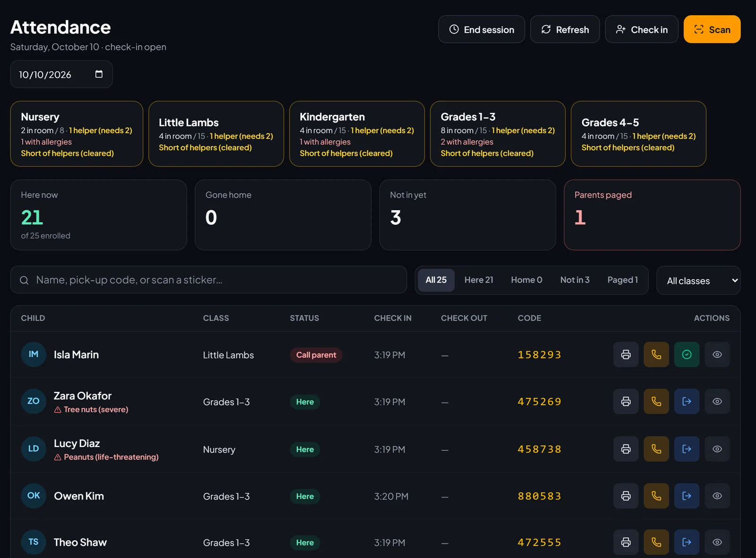The width and height of the screenshot is (756, 558).
Task: View details eye icon for Isla Marin
Action: pyautogui.click(x=717, y=354)
